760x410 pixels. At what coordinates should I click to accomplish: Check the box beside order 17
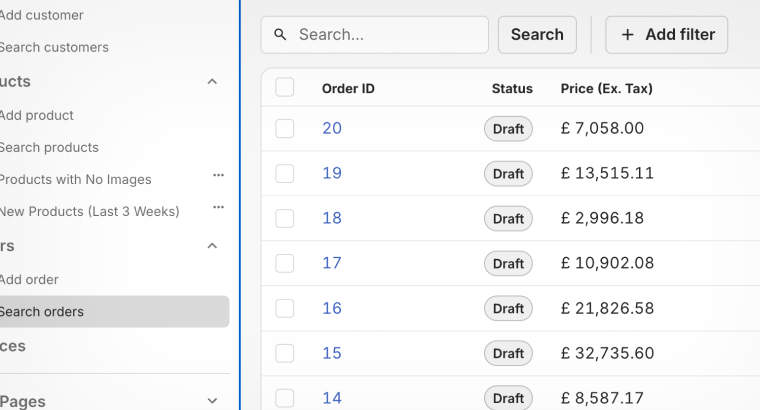point(285,263)
